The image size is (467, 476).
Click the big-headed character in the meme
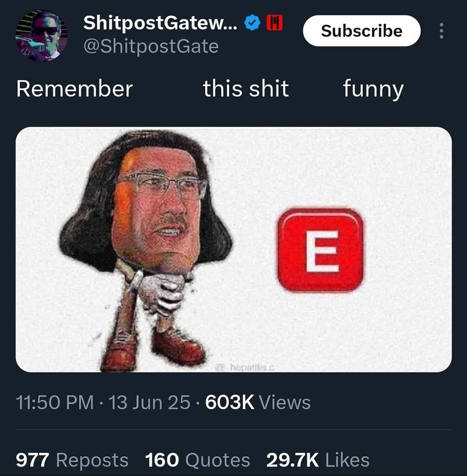click(146, 250)
